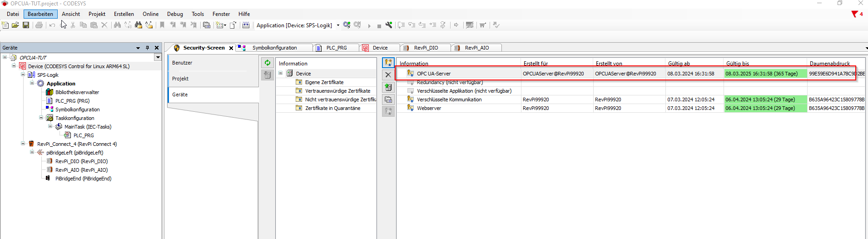Collapse the Taskkonfiguration tree node
The height and width of the screenshot is (239, 868).
pyautogui.click(x=41, y=118)
